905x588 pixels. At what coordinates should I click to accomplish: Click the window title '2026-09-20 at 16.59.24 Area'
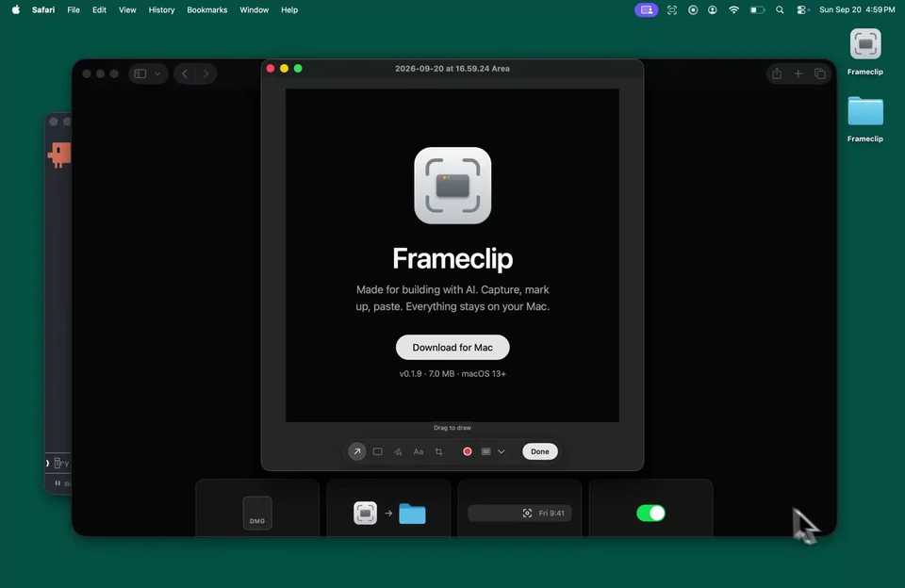pyautogui.click(x=452, y=68)
